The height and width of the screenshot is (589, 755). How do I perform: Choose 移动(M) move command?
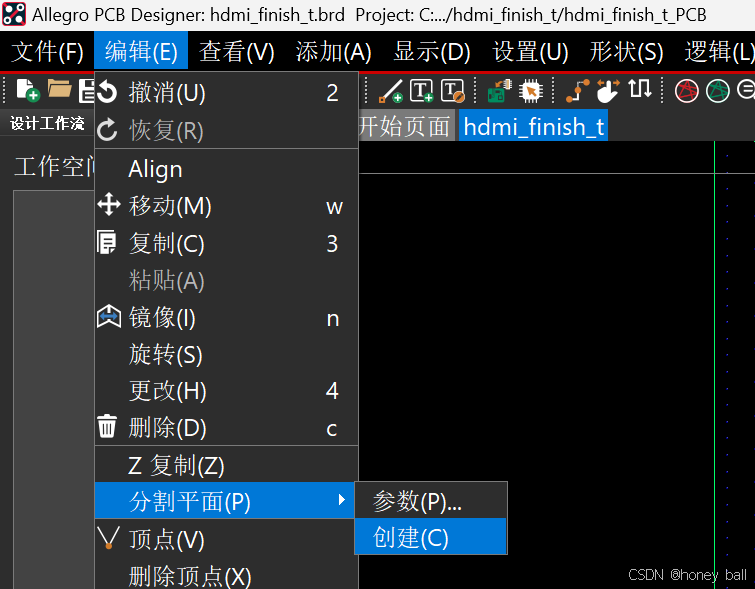[x=226, y=206]
